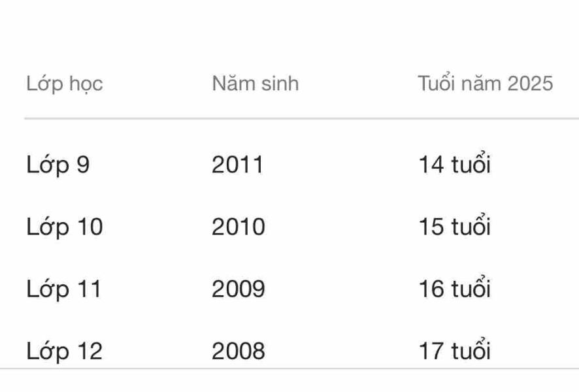This screenshot has height=392, width=579.
Task: Select the 15 tuổi cell
Action: [454, 227]
